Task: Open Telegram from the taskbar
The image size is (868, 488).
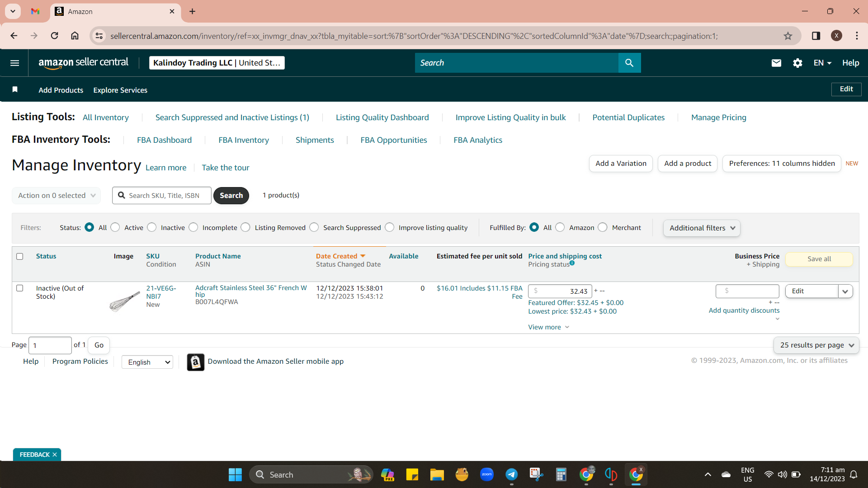Action: (x=511, y=474)
